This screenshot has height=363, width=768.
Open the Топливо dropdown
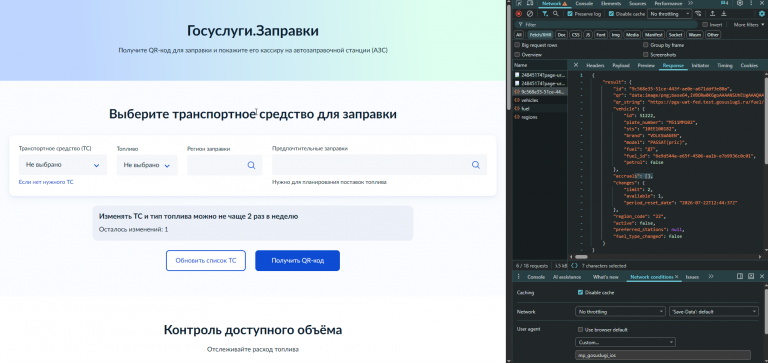click(147, 165)
